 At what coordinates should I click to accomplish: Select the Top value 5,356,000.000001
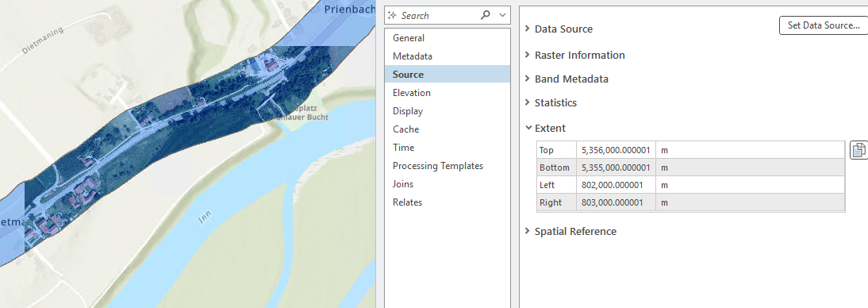pos(616,150)
